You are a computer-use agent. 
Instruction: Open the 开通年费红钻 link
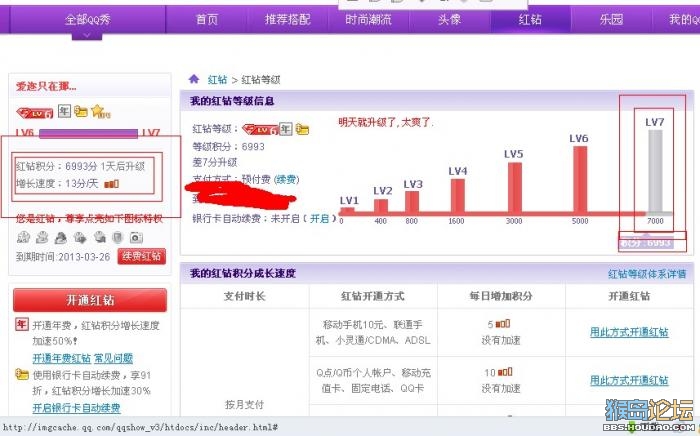click(x=62, y=358)
